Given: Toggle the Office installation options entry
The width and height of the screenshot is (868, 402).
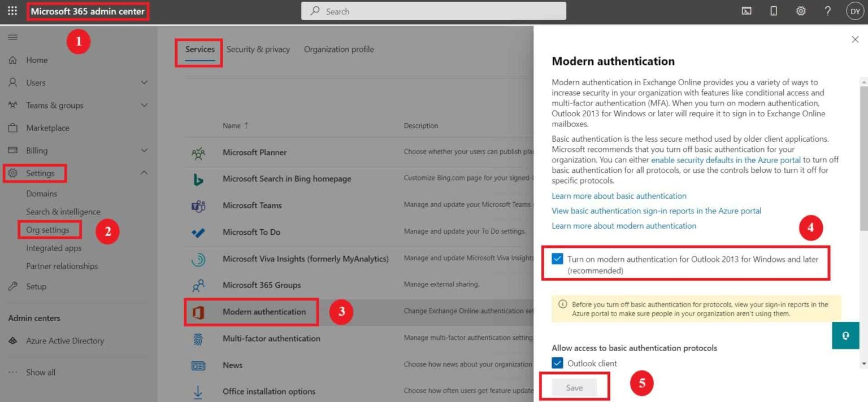Looking at the screenshot, I should (x=269, y=391).
